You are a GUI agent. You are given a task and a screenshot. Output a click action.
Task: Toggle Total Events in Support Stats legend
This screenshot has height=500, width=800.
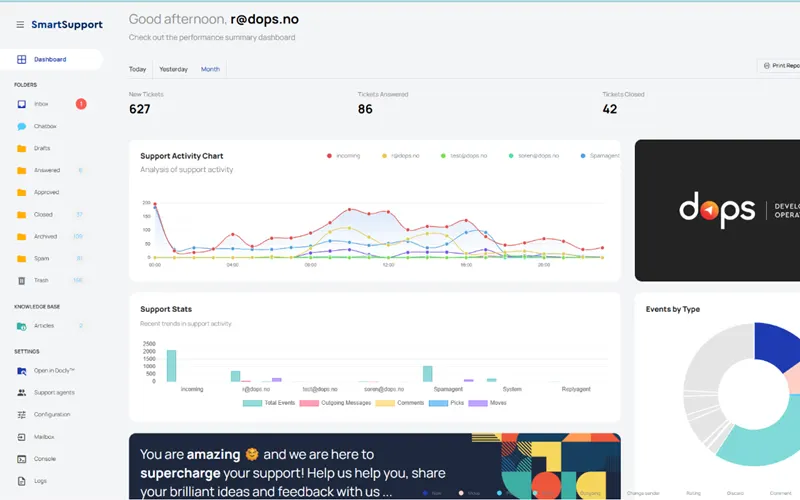269,403
